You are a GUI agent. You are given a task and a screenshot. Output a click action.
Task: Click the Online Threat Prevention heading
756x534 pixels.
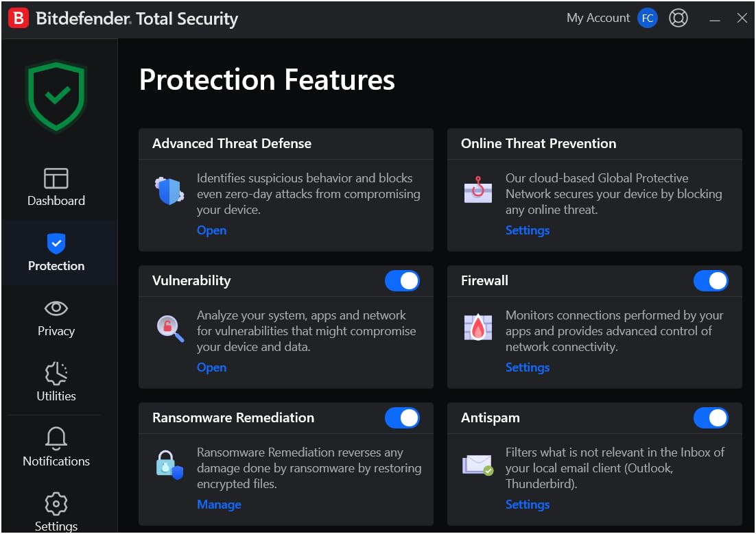(x=539, y=144)
